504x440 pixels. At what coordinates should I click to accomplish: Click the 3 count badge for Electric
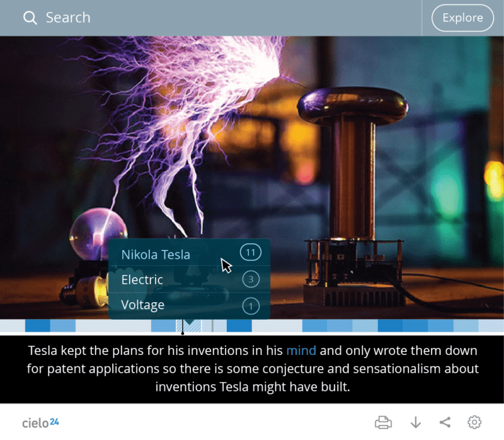click(x=251, y=279)
